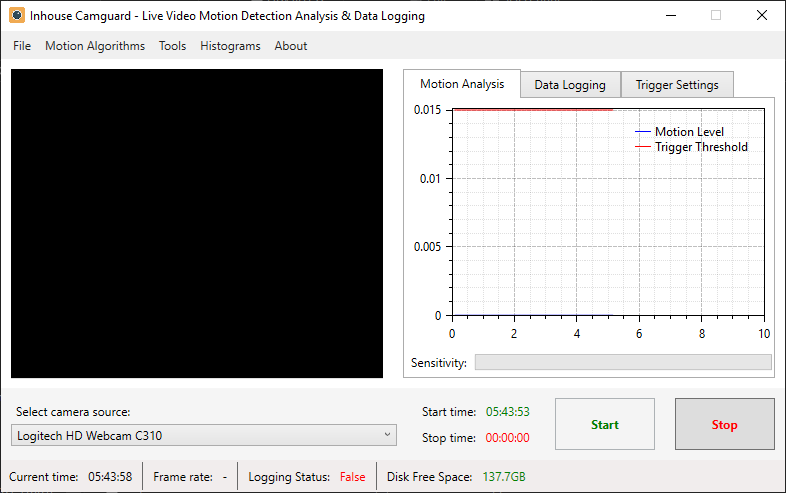The image size is (786, 493).
Task: Click the Inhouse Camguard app icon in title bar
Action: pyautogui.click(x=17, y=16)
